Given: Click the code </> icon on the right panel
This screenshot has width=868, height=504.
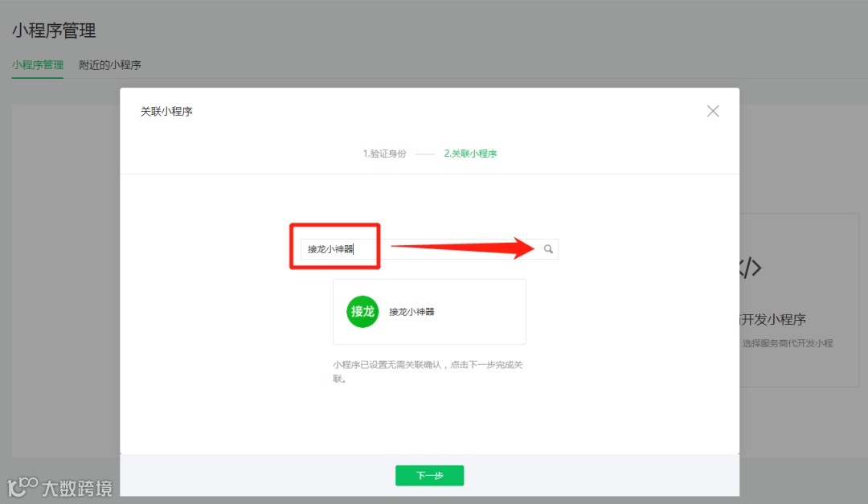Looking at the screenshot, I should point(748,268).
